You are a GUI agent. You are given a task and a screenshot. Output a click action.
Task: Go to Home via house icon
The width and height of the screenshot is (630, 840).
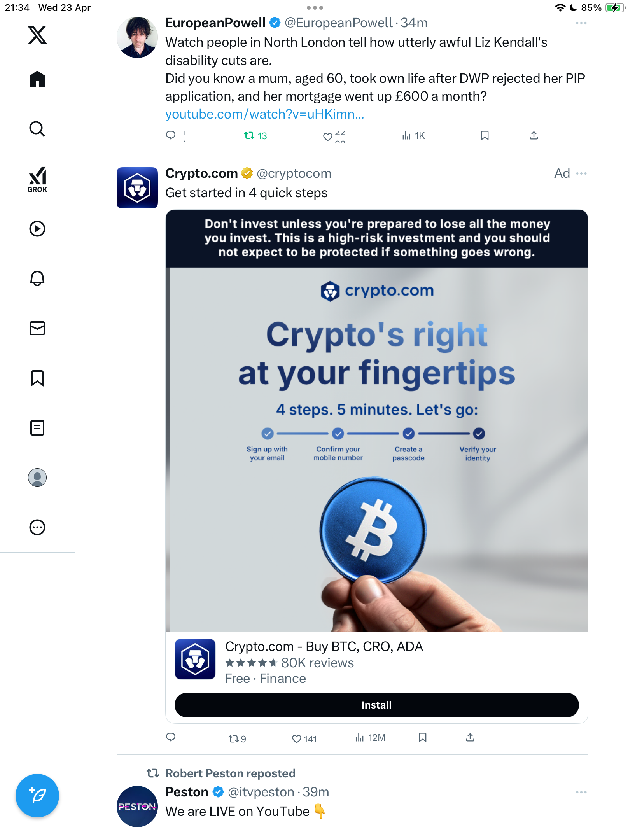pyautogui.click(x=37, y=79)
